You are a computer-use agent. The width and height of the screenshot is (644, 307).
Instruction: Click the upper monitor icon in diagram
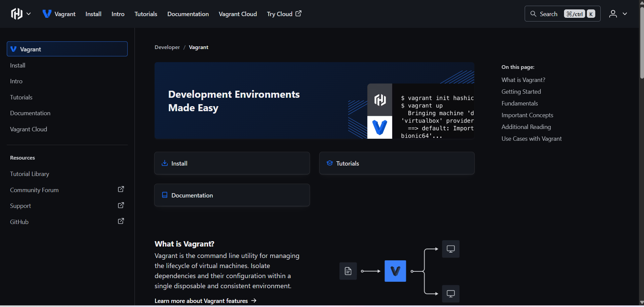click(x=451, y=249)
